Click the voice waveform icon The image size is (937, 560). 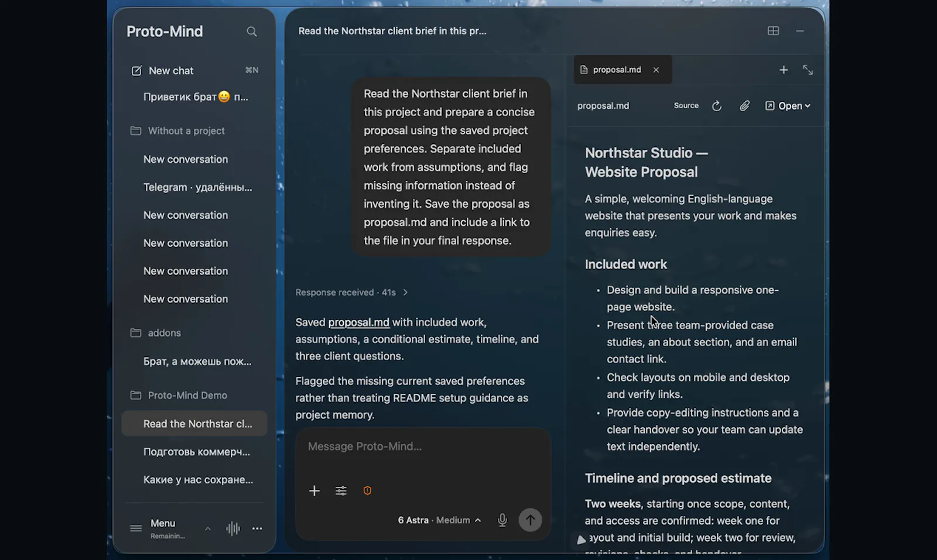coord(233,528)
